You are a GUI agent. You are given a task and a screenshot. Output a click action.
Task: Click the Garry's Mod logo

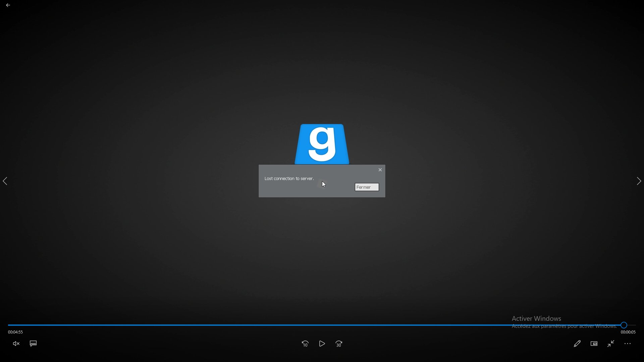click(322, 144)
